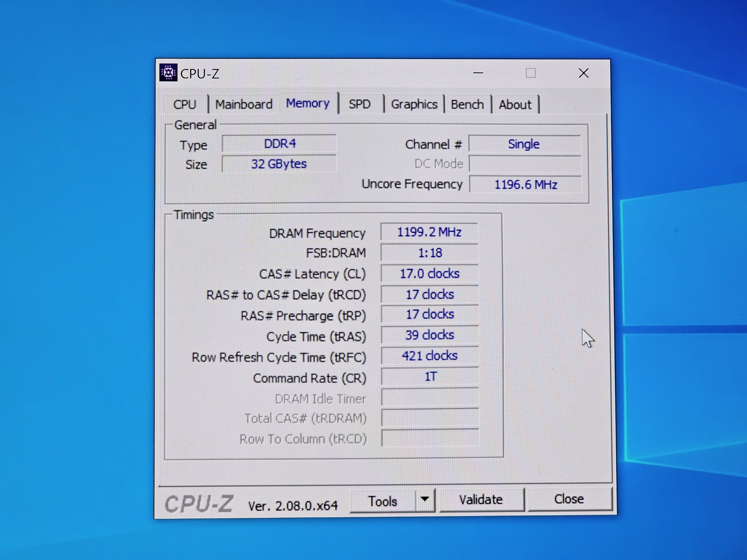Click the tRCD 17 clocks value
Viewport: 747px width, 560px height.
pos(430,294)
